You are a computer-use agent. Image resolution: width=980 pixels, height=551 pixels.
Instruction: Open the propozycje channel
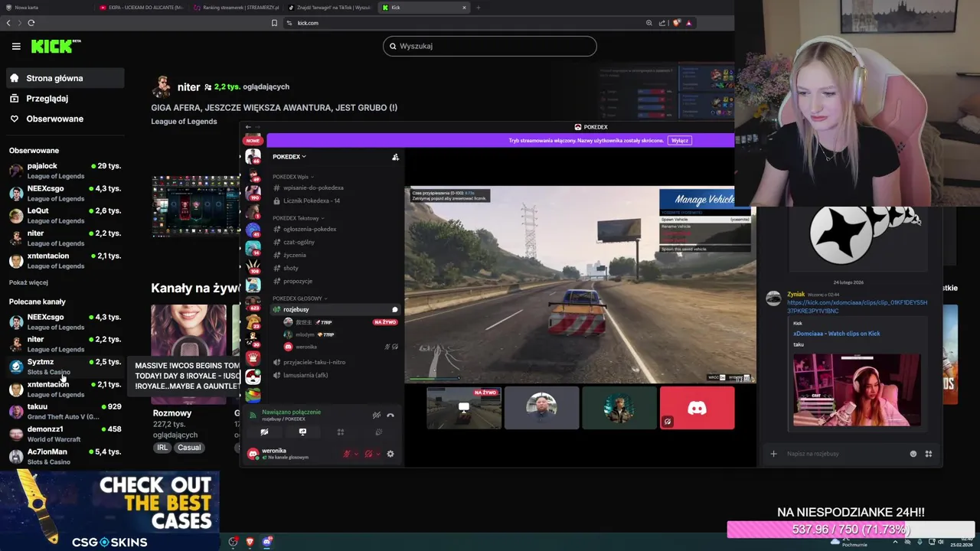335,281
